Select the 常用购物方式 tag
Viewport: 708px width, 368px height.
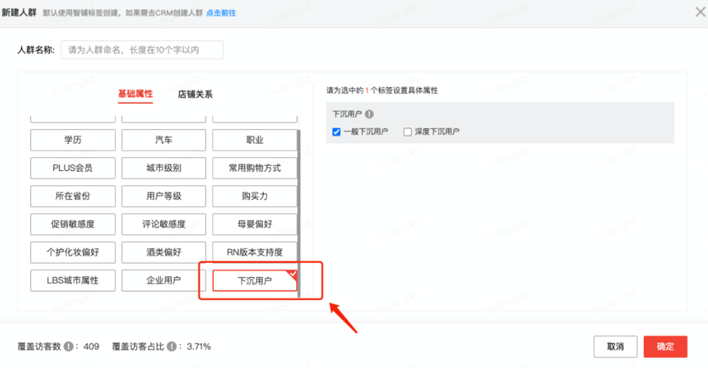[255, 168]
